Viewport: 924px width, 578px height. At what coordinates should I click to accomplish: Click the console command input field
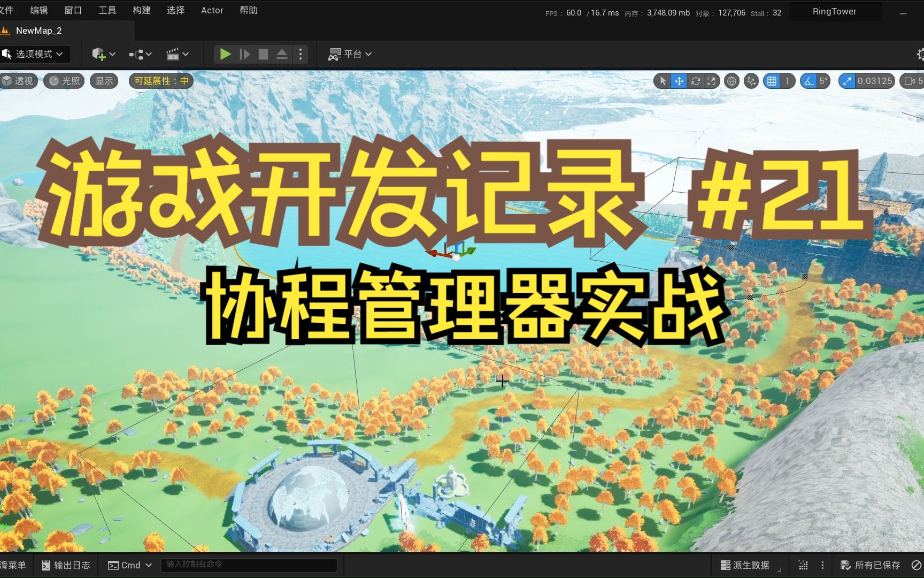click(x=249, y=565)
